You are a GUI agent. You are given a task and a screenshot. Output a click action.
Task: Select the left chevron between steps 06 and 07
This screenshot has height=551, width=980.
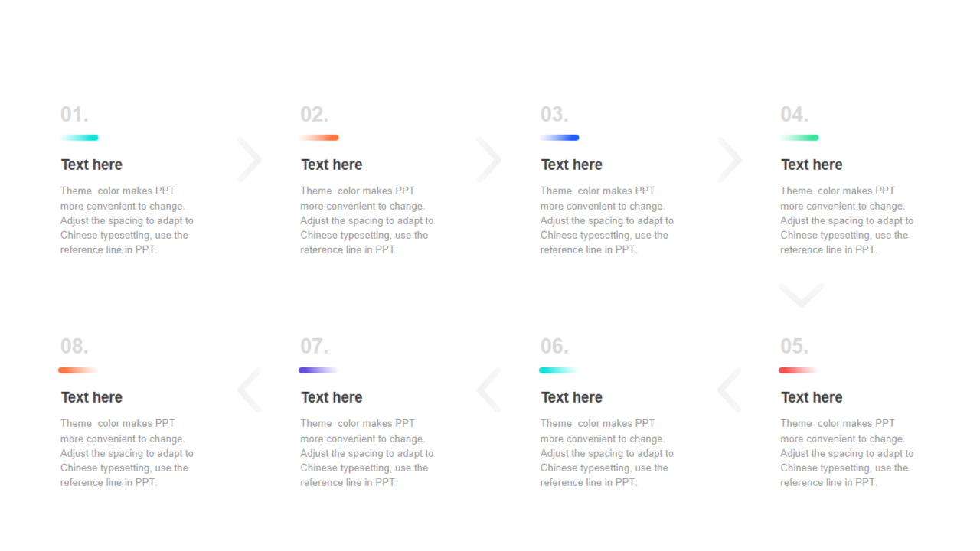[x=488, y=390]
